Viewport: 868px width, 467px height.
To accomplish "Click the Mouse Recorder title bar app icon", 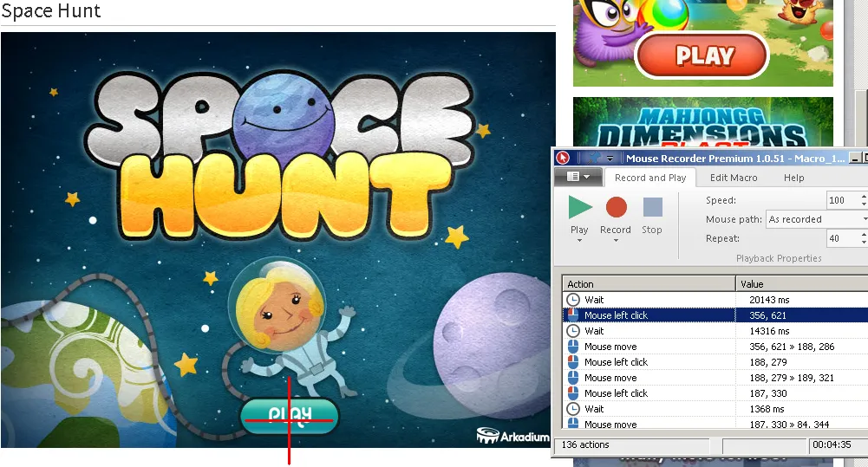I will [x=563, y=159].
